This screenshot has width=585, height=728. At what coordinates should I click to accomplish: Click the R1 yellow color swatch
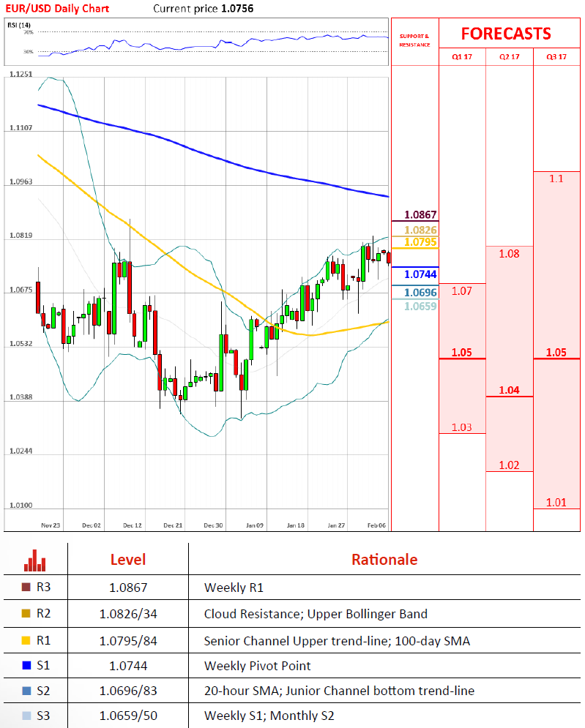tap(26, 640)
